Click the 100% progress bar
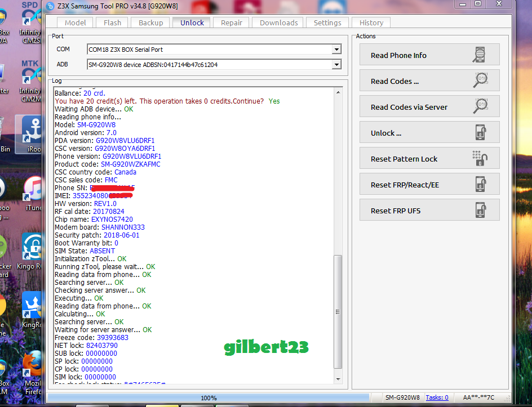This screenshot has height=407, width=532. (x=209, y=398)
